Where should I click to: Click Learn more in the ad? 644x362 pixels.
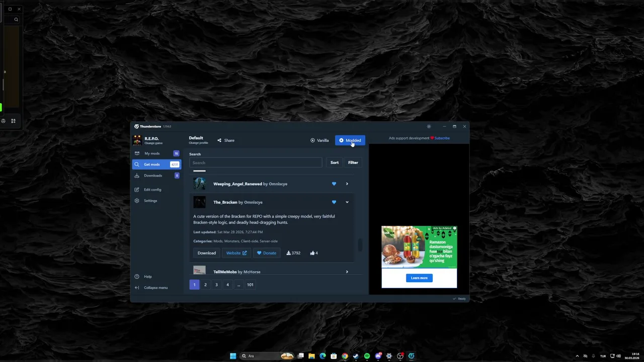[419, 278]
